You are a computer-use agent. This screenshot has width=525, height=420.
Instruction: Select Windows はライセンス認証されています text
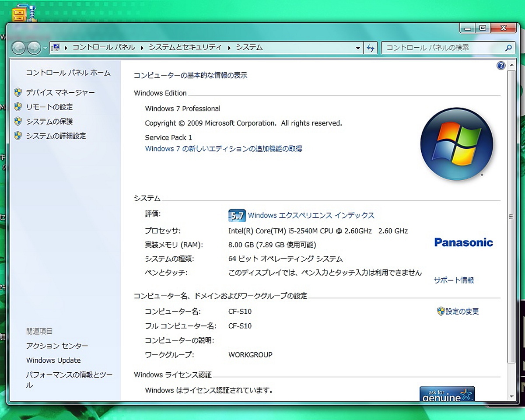[209, 390]
